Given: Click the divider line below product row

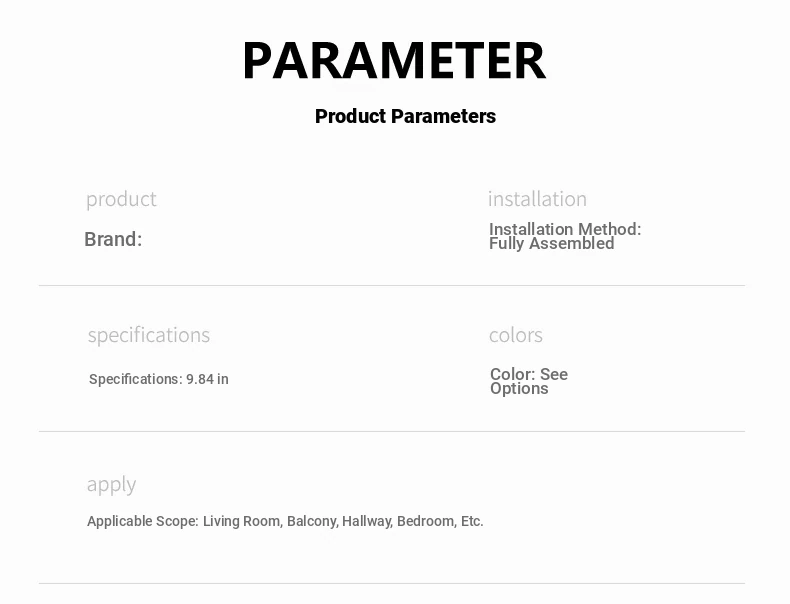Looking at the screenshot, I should (392, 286).
